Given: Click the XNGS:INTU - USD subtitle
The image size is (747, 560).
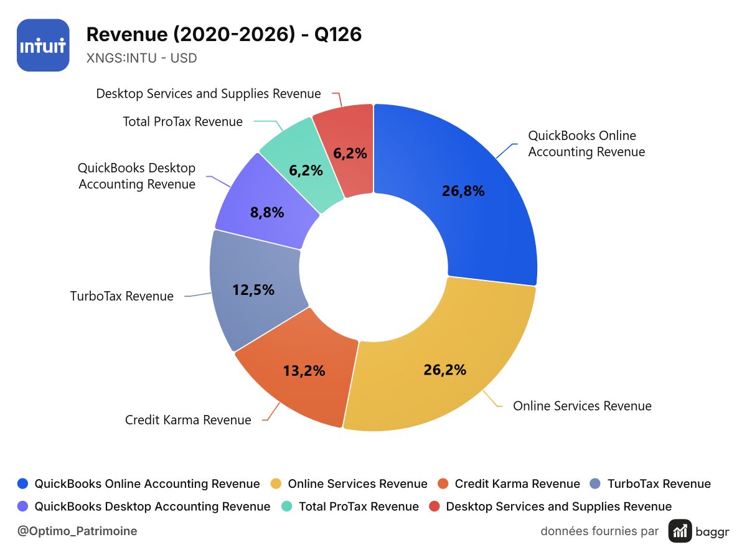Looking at the screenshot, I should click(141, 58).
